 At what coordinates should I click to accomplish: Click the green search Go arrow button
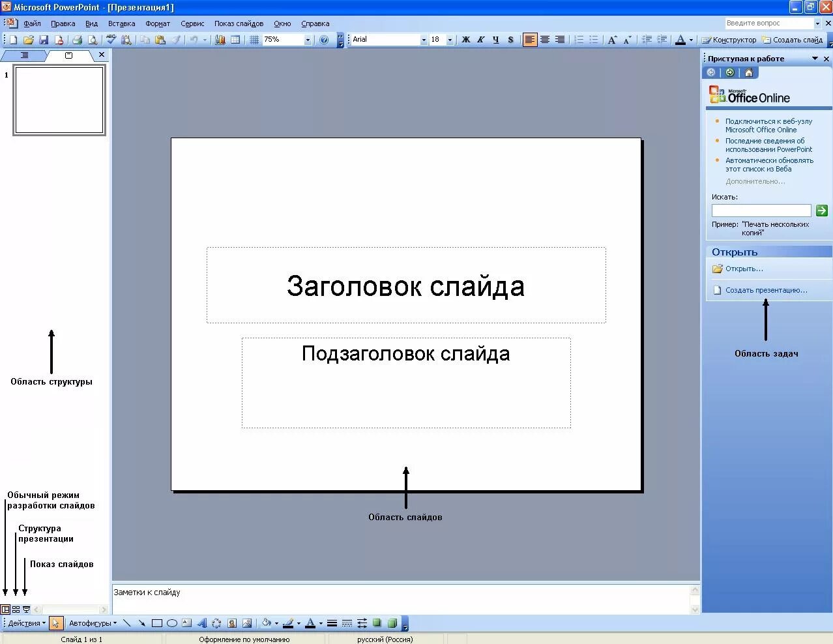[x=822, y=211]
